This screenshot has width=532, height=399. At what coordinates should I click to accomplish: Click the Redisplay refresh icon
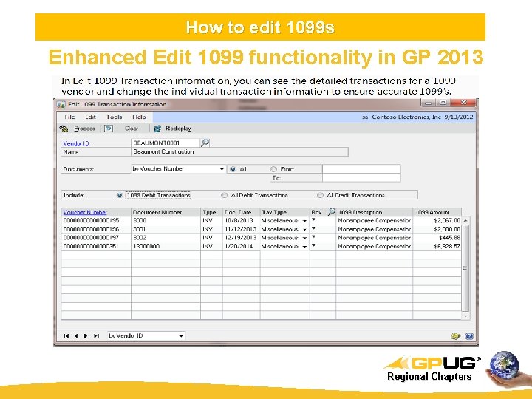tap(157, 129)
